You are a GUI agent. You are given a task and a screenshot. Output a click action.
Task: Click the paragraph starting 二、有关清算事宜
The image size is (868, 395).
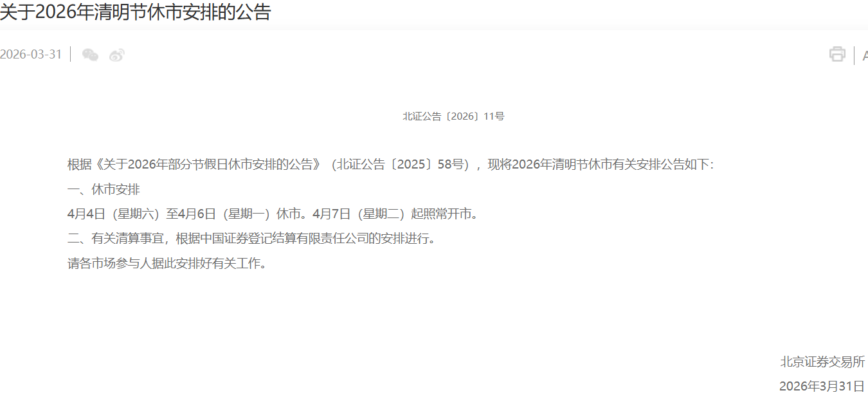coord(251,239)
